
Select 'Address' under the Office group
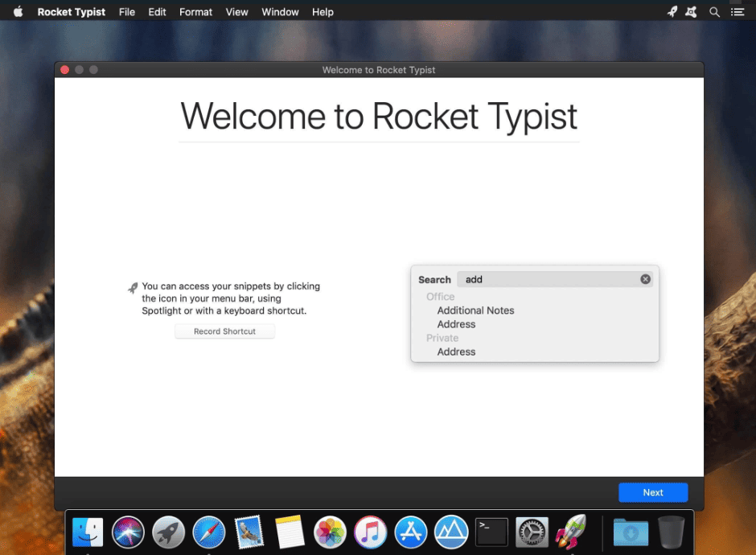[456, 324]
